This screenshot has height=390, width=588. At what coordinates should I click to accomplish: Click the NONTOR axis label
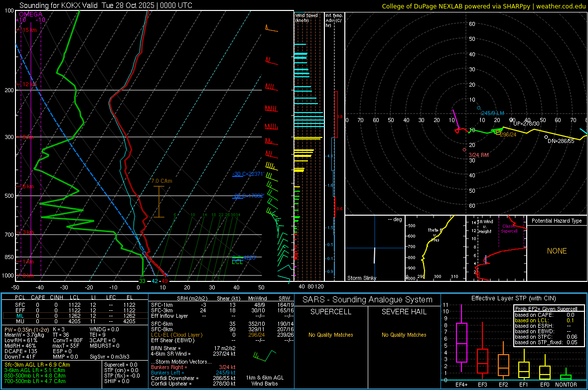[x=566, y=385]
